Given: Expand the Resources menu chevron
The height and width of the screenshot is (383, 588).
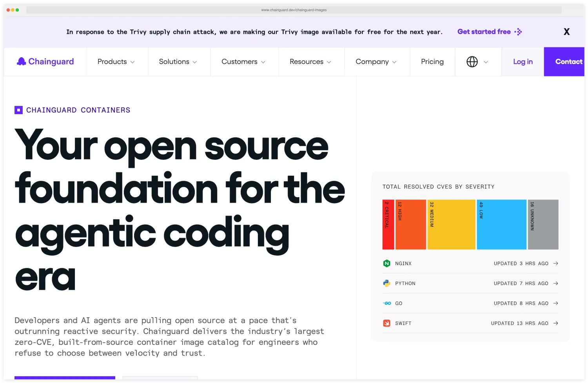Looking at the screenshot, I should [x=329, y=62].
